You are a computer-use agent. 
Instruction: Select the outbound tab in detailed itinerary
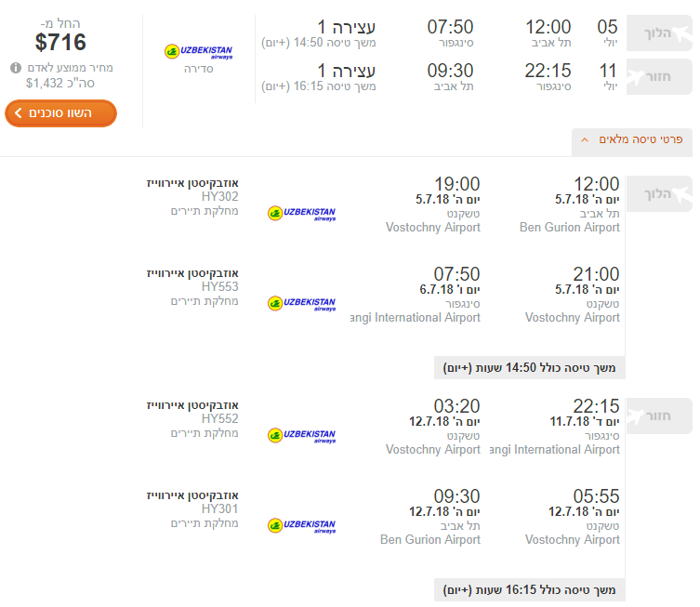pos(659,193)
